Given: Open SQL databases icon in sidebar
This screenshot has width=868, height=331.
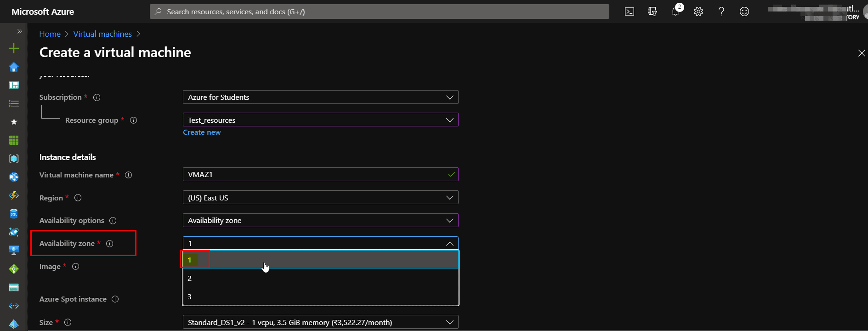Looking at the screenshot, I should click(14, 214).
